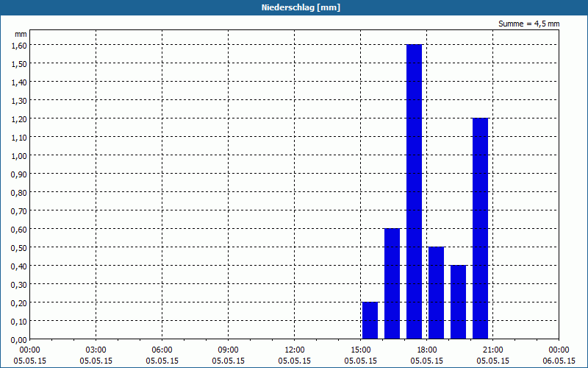Image resolution: width=588 pixels, height=368 pixels.
Task: Click the 0,40 y-axis label
Action: [19, 266]
